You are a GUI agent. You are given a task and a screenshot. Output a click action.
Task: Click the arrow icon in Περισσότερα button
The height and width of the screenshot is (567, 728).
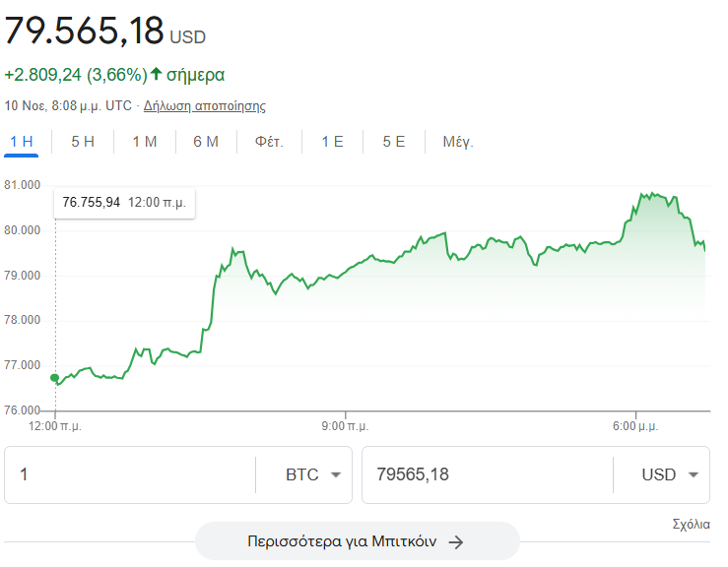pos(455,541)
